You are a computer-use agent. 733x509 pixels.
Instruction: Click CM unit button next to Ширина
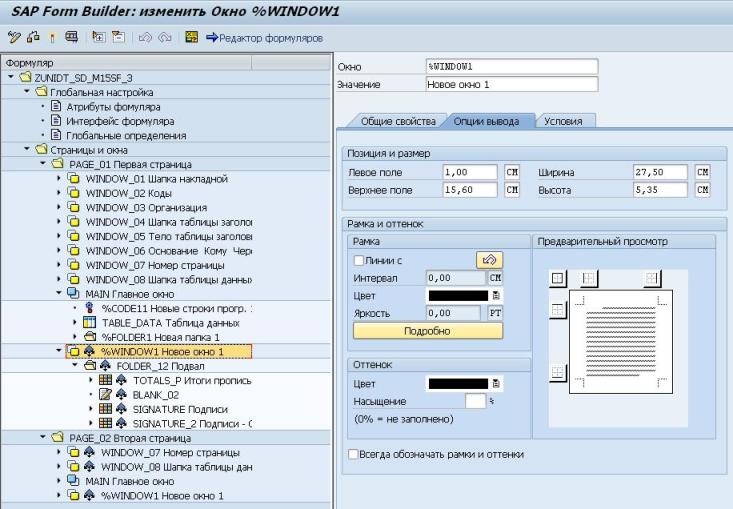[x=702, y=172]
